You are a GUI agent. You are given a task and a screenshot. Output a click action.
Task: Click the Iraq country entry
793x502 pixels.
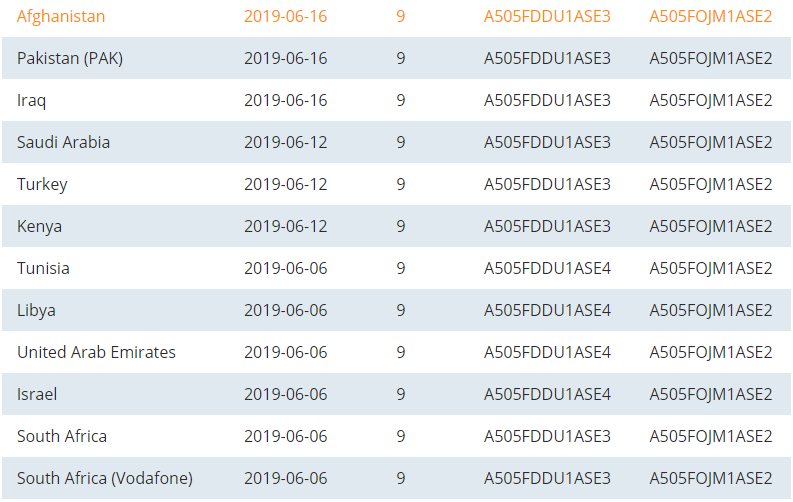[31, 101]
